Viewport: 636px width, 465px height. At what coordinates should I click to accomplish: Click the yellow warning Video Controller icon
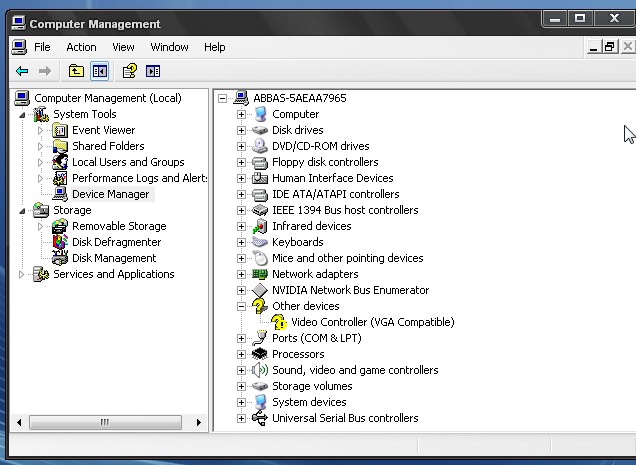tap(279, 322)
